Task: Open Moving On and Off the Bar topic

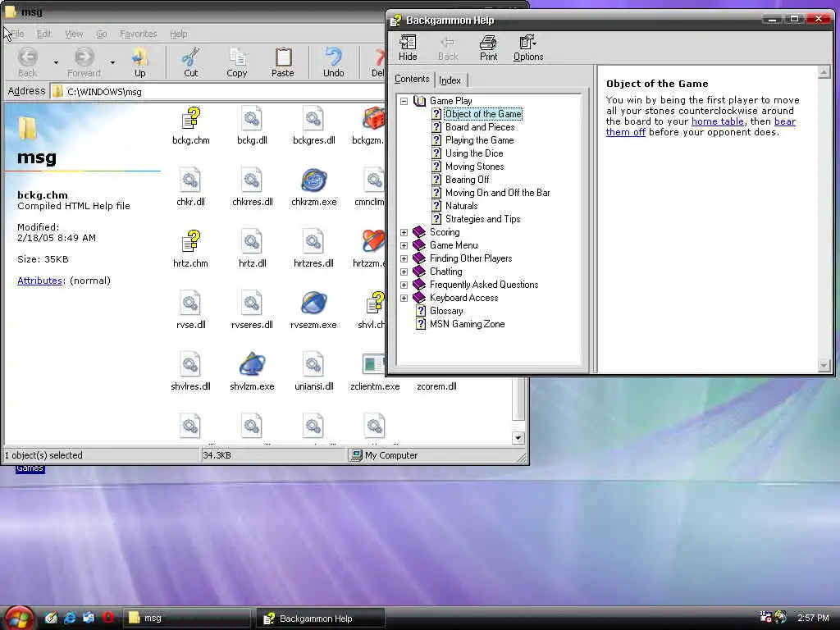Action: pyautogui.click(x=498, y=193)
